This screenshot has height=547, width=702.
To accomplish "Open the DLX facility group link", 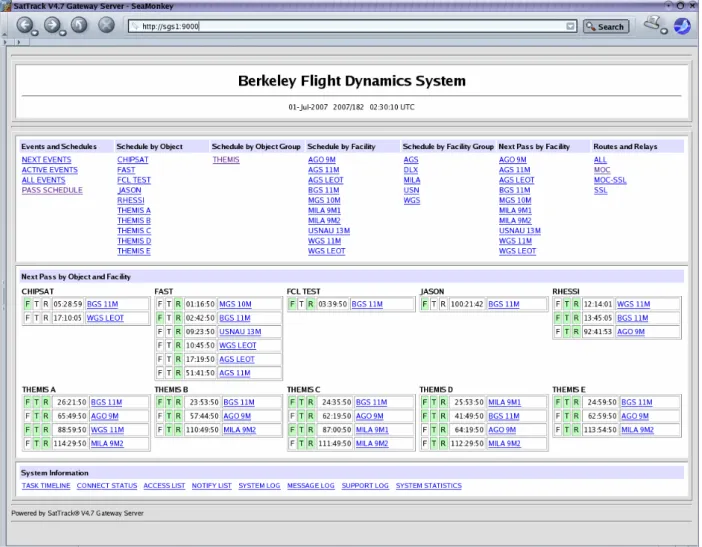I will point(411,170).
